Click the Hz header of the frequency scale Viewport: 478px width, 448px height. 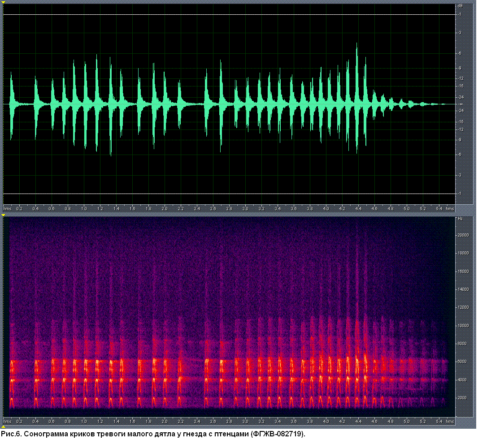pyautogui.click(x=461, y=219)
